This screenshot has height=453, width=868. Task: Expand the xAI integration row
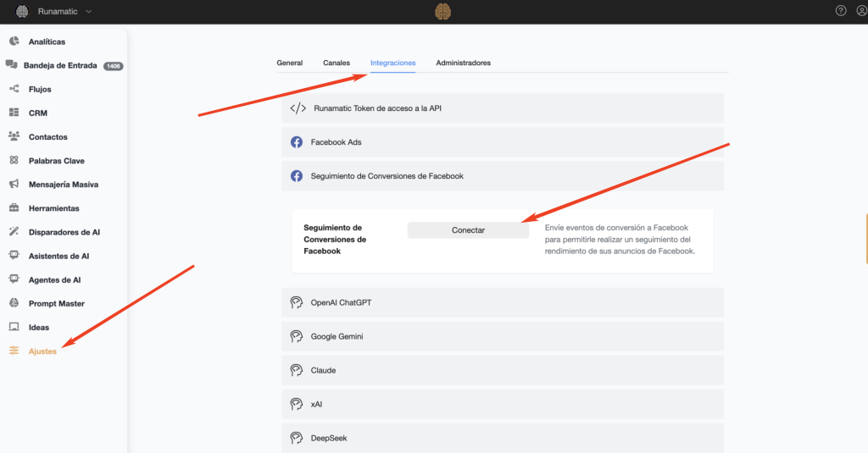tap(503, 404)
